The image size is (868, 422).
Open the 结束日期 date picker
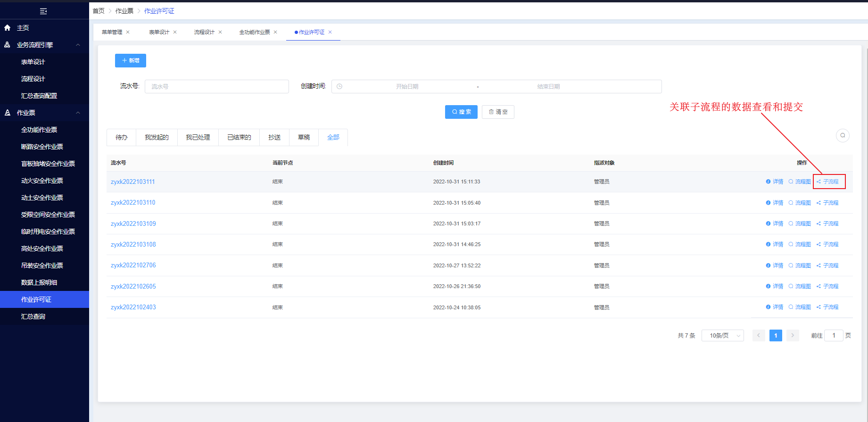pos(548,86)
